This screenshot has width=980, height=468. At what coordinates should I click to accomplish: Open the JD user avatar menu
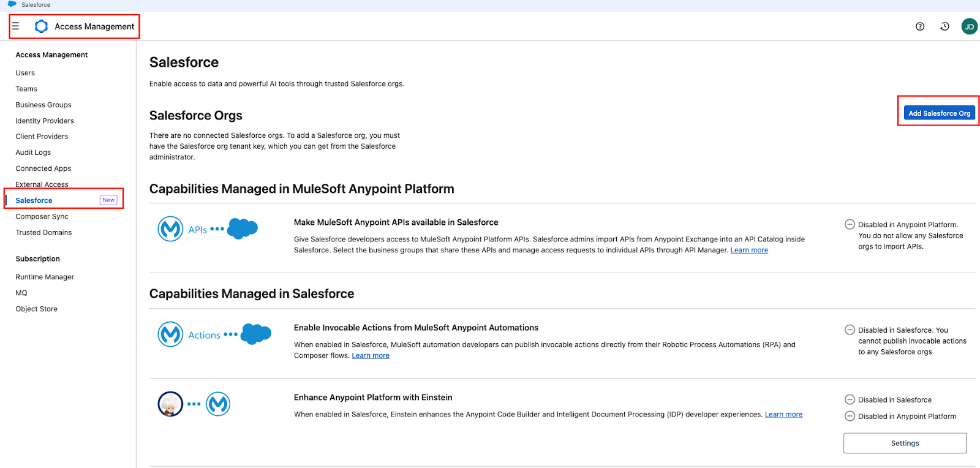pos(970,26)
